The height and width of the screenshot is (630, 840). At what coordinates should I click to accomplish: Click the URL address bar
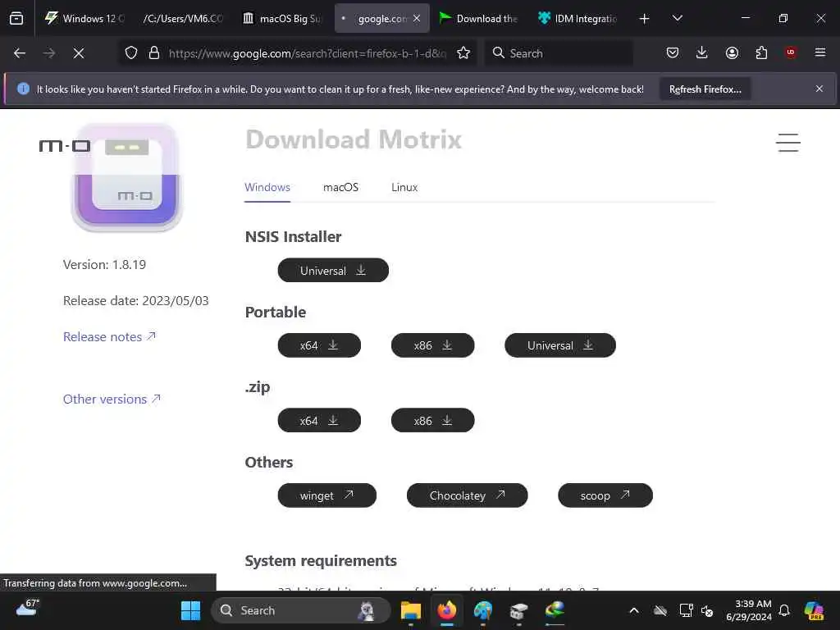307,53
